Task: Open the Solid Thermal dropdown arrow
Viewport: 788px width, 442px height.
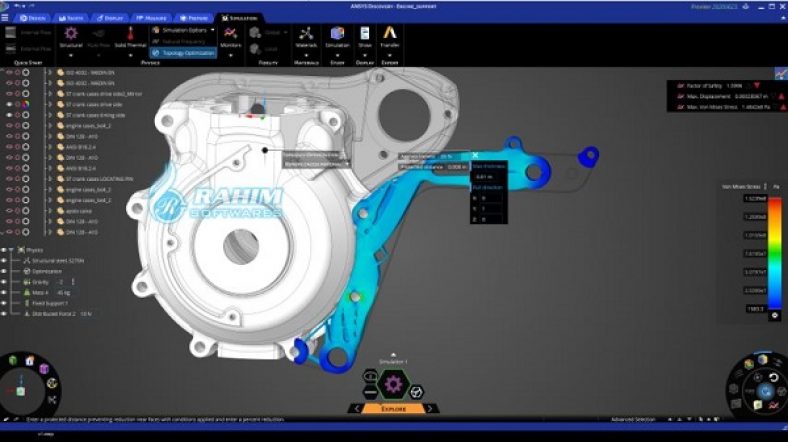Action: 130,55
